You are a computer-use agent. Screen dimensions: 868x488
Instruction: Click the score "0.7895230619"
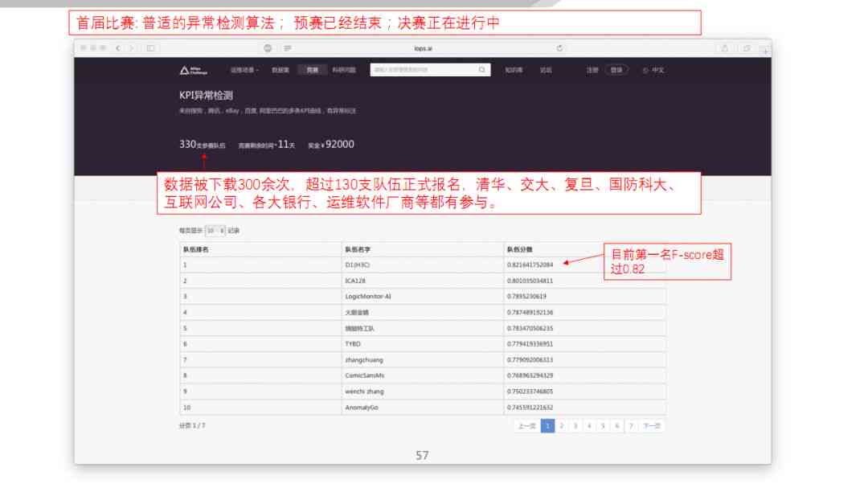[x=526, y=297]
